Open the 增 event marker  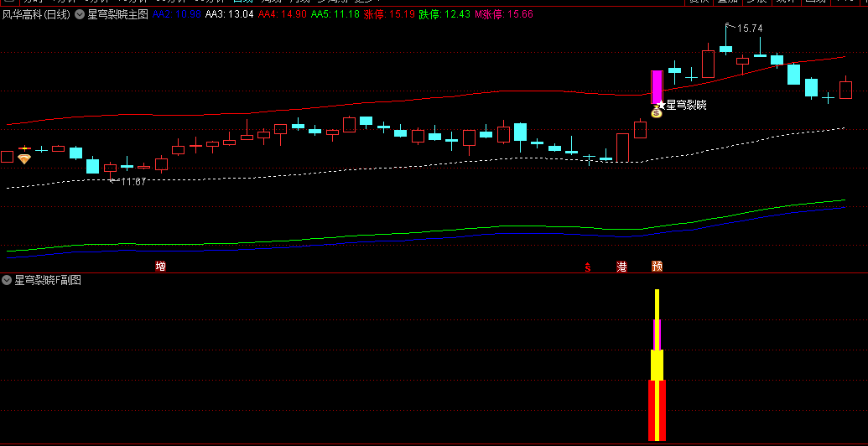click(x=160, y=267)
